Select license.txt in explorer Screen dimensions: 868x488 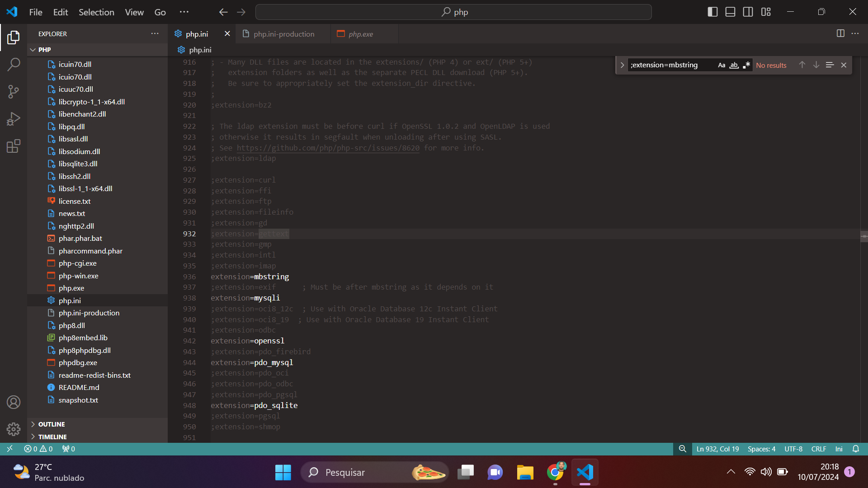coord(97,201)
